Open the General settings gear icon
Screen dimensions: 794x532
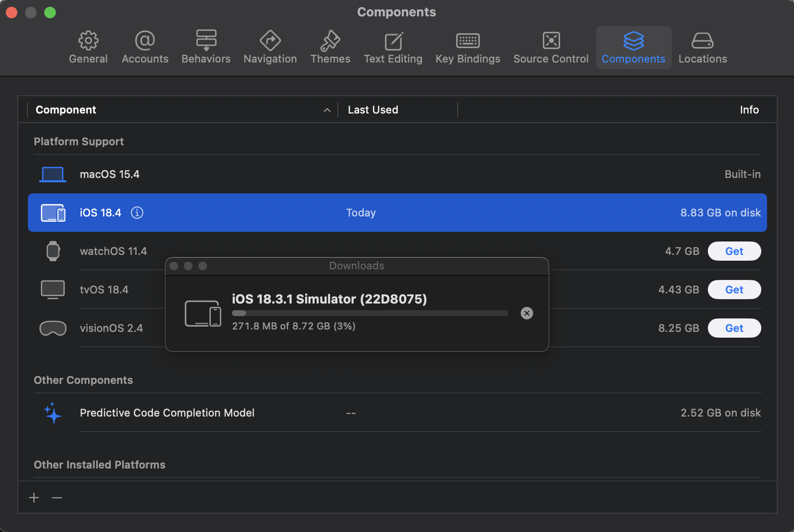click(x=89, y=41)
